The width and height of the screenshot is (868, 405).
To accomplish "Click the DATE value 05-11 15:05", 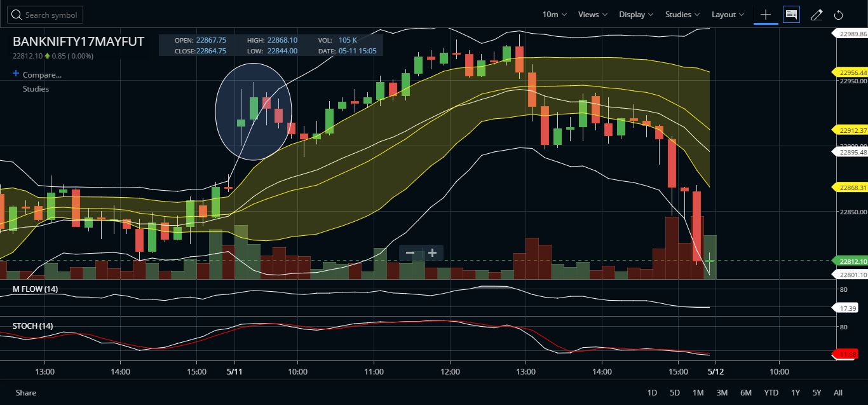I will coord(357,51).
